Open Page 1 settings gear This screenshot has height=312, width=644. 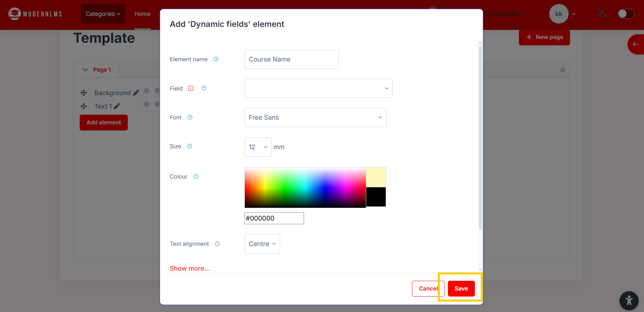coord(563,70)
